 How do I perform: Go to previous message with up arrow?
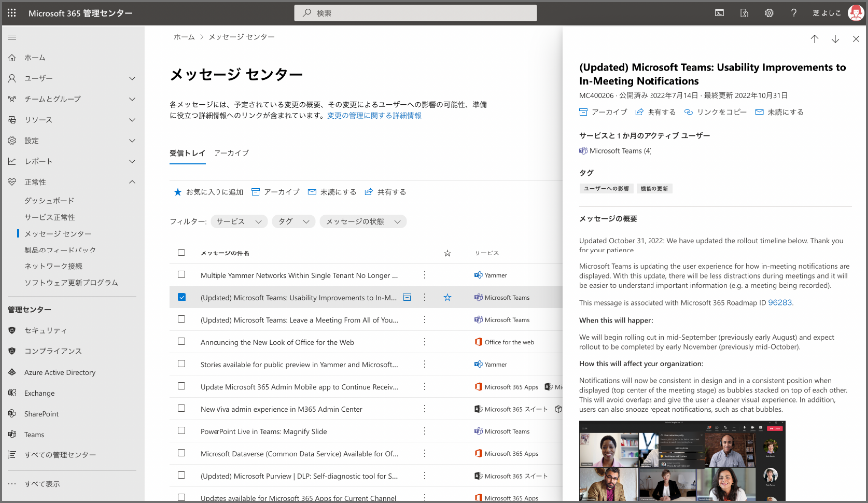point(814,39)
